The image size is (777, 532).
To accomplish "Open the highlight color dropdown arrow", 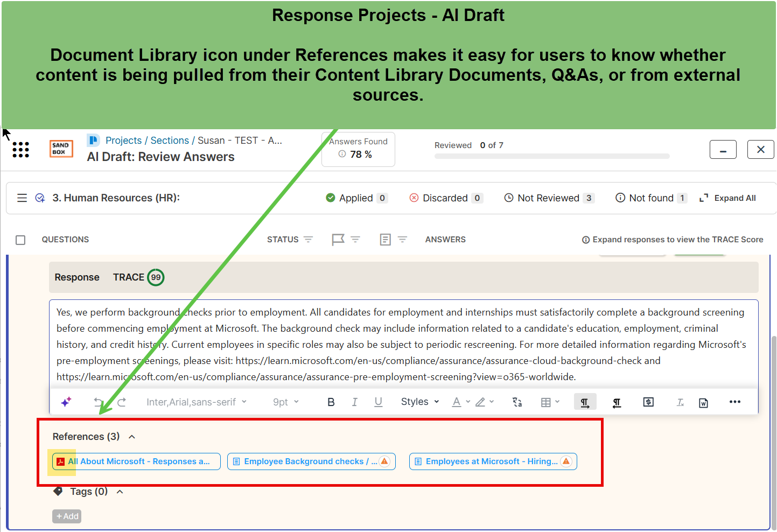I will [492, 402].
